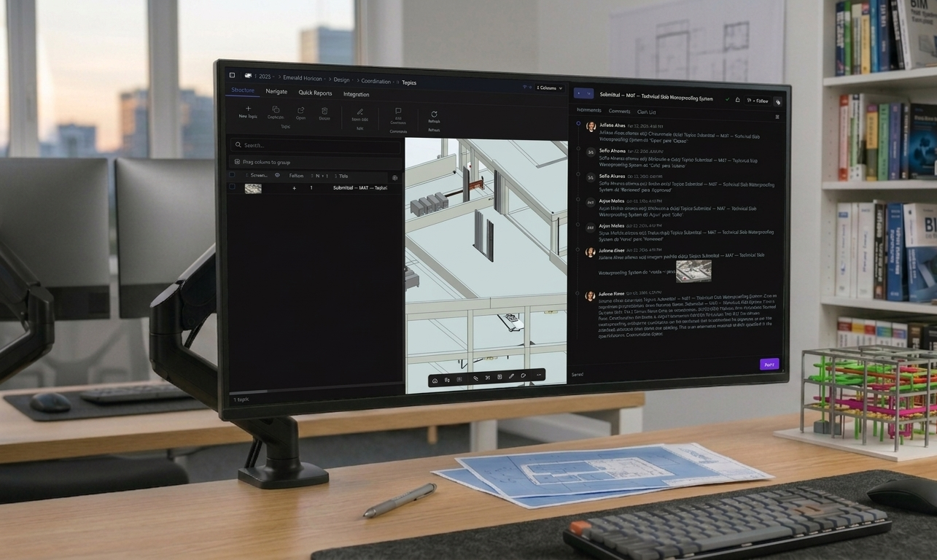The image size is (937, 560).
Task: Click the Refresh toolbar icon
Action: 434,114
